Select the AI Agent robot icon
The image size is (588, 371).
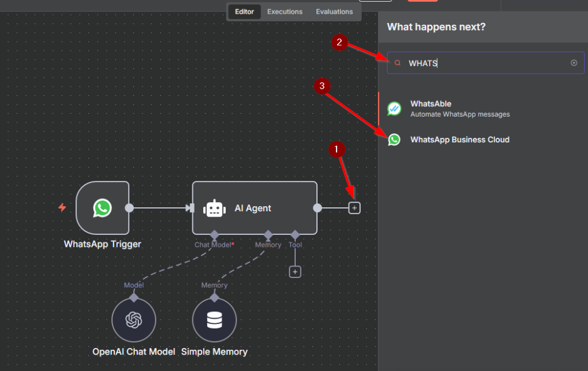(215, 208)
